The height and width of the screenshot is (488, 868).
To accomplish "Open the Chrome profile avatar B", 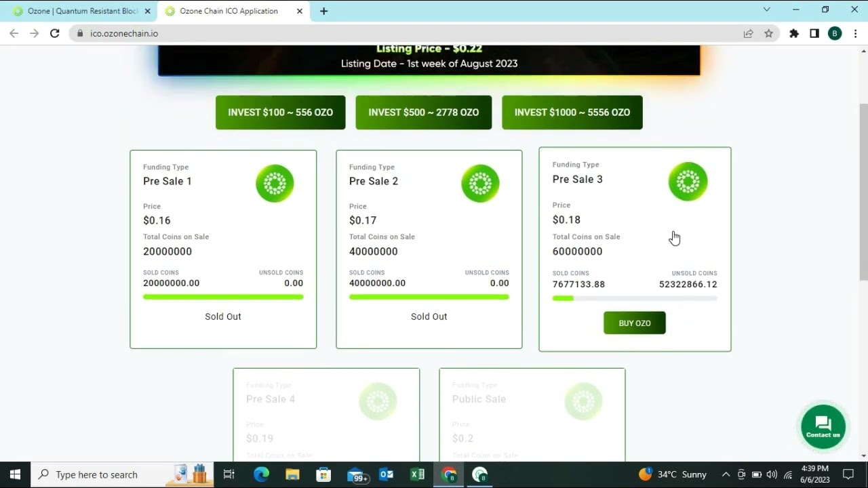I will (x=835, y=33).
